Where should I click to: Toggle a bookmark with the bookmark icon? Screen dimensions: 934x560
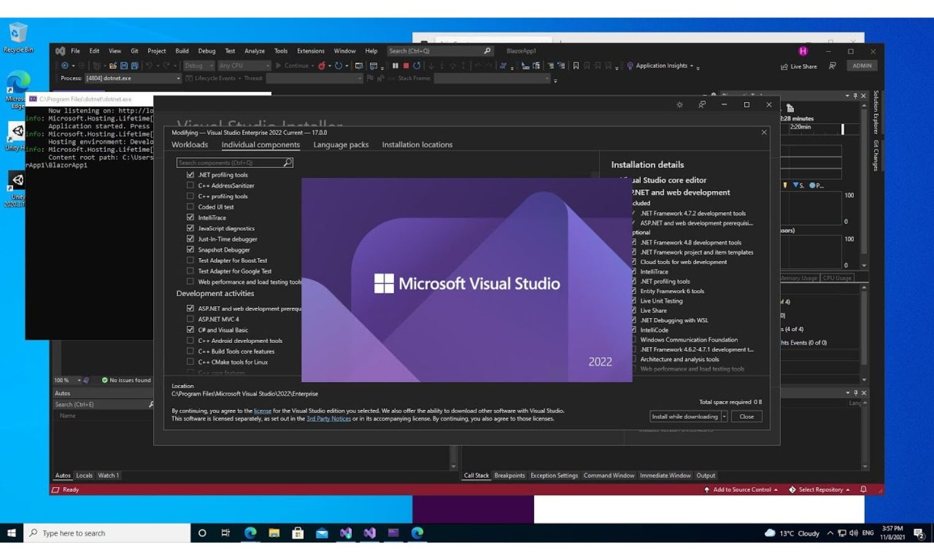576,65
